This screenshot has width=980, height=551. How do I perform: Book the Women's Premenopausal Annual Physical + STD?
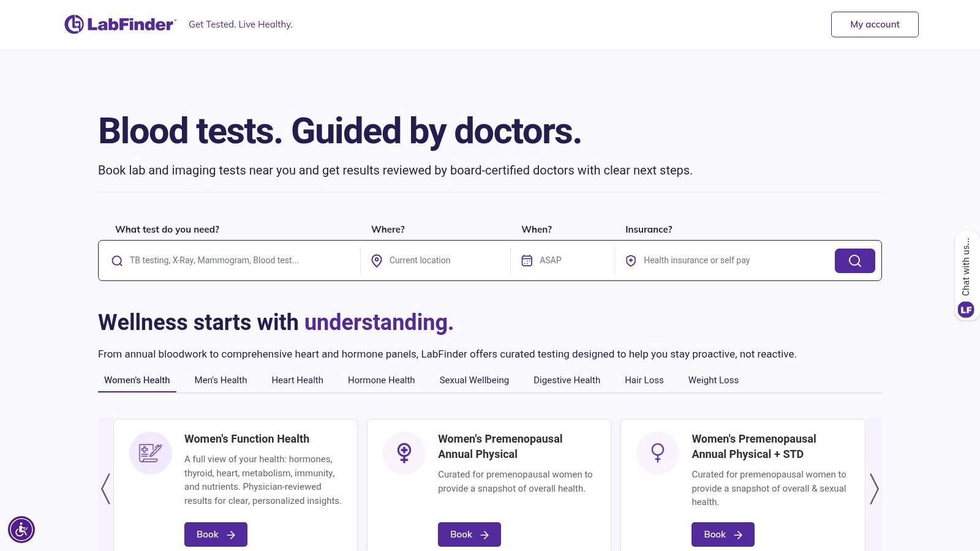tap(723, 534)
